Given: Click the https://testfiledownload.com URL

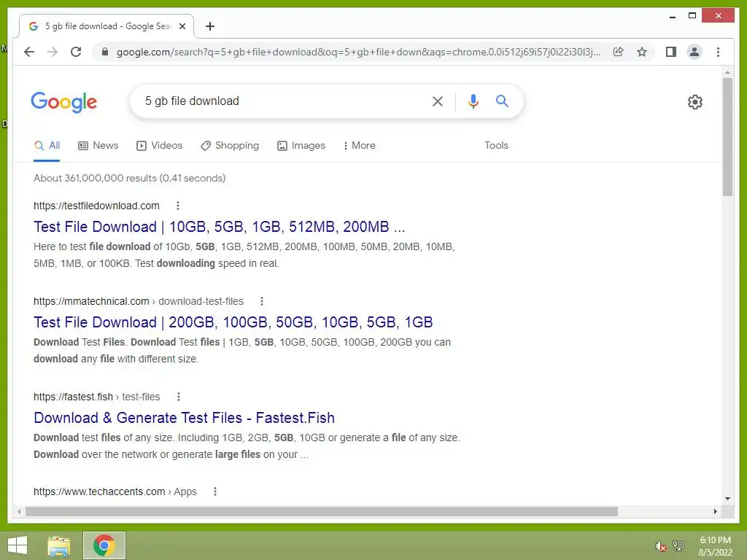Looking at the screenshot, I should 96,206.
